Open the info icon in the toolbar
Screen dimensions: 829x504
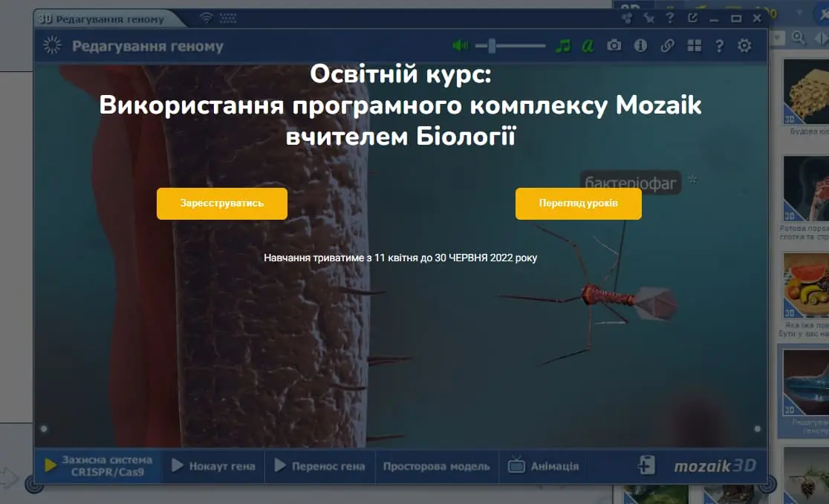tap(640, 45)
